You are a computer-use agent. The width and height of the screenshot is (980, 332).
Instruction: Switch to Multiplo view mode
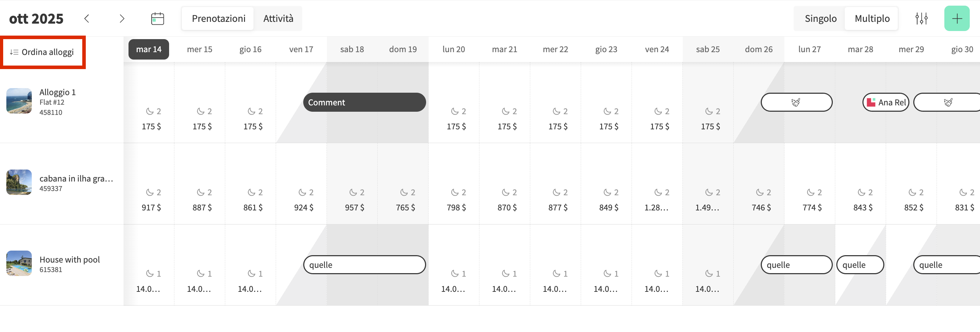[872, 19]
